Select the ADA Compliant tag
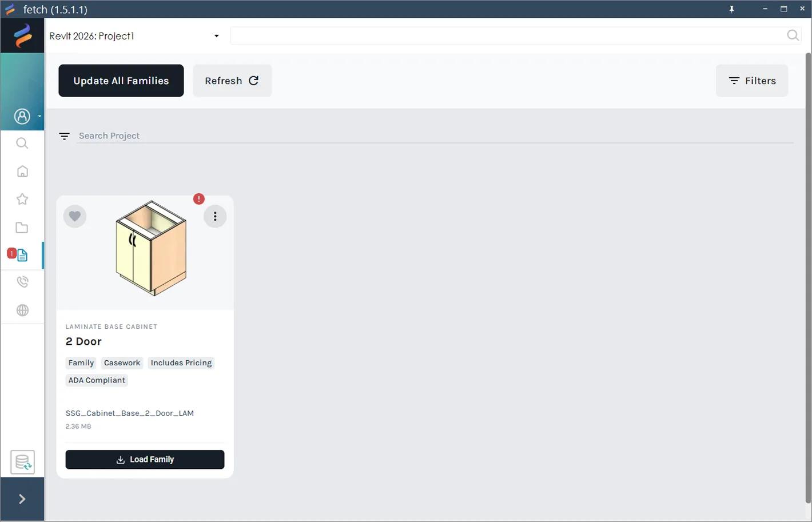The image size is (812, 522). (97, 380)
